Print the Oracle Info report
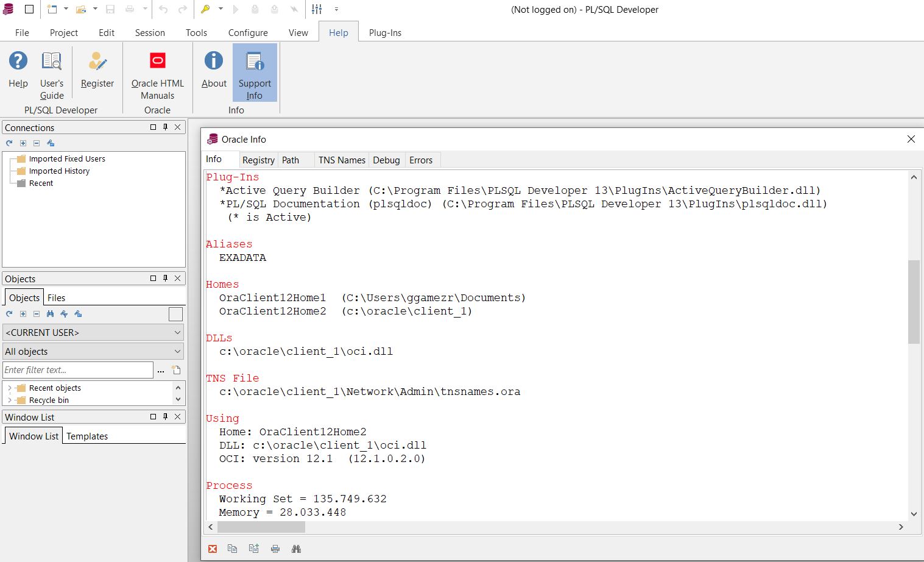The width and height of the screenshot is (924, 562). [x=275, y=548]
